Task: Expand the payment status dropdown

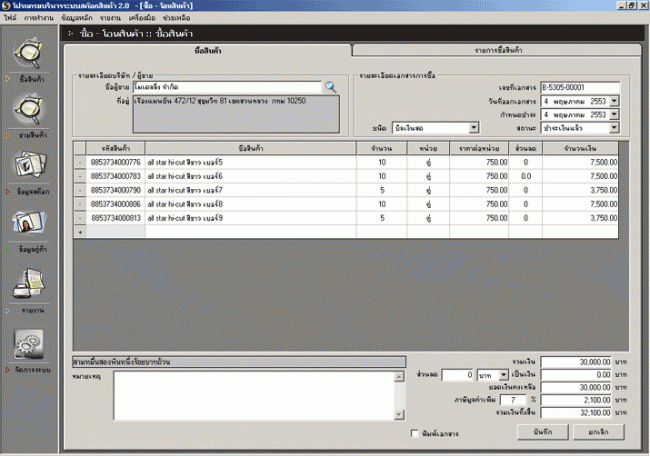Action: [614, 128]
